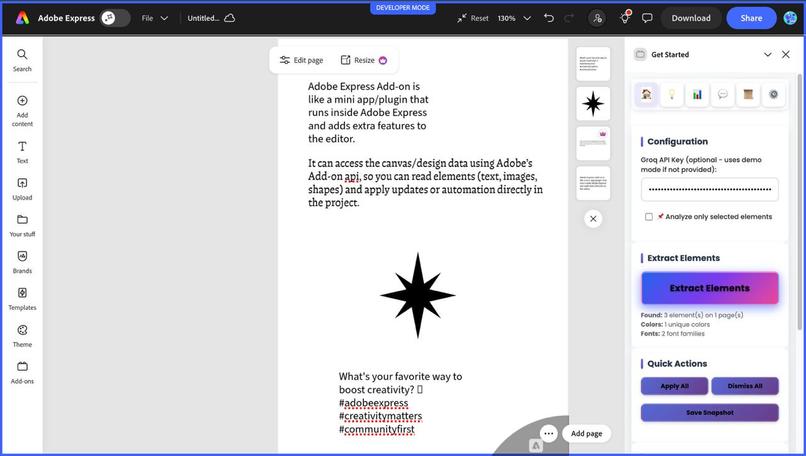This screenshot has height=456, width=806.
Task: Toggle the switch beside Adobe Express title
Action: (115, 18)
